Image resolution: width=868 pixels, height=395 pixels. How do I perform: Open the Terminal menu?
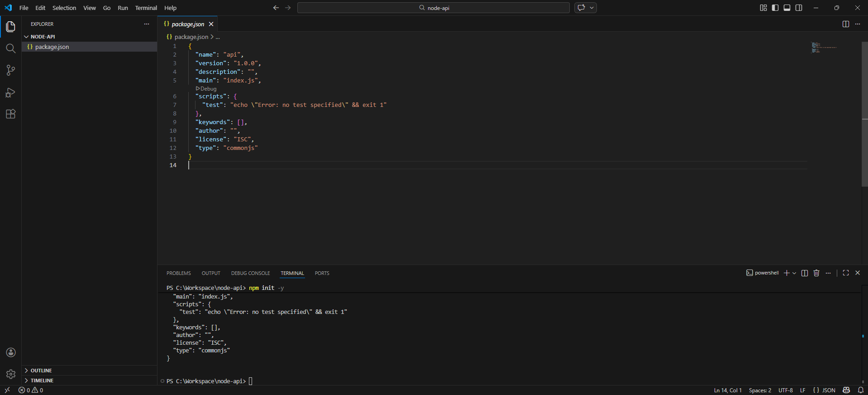(146, 8)
